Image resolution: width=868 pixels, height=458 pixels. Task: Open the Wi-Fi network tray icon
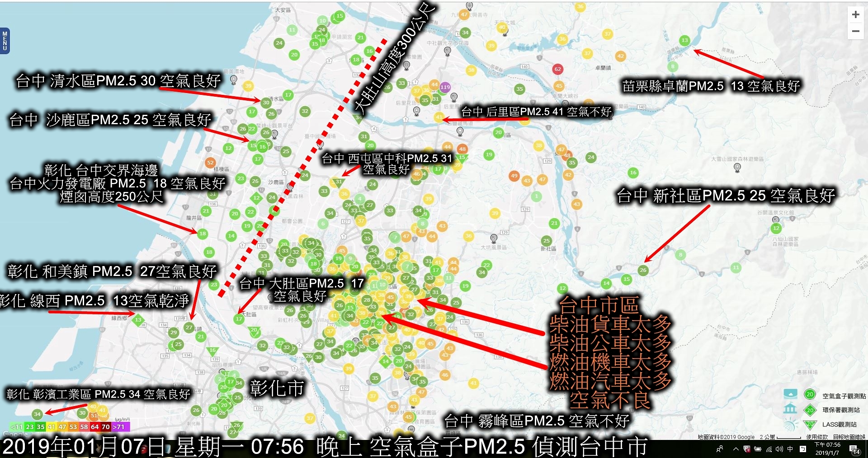(769, 449)
